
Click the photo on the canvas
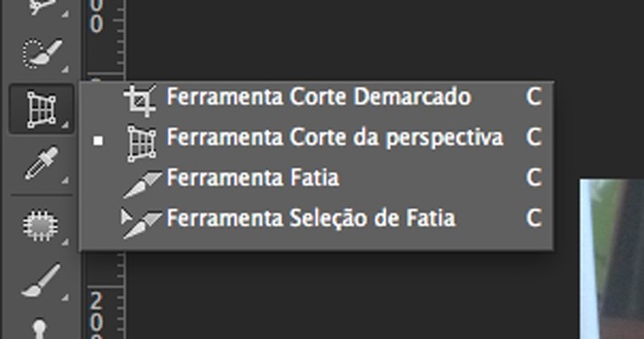(612, 262)
